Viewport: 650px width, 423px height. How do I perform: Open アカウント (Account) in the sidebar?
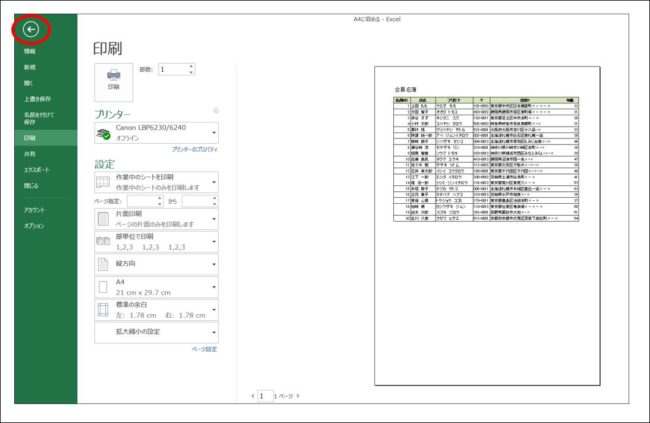click(x=34, y=210)
